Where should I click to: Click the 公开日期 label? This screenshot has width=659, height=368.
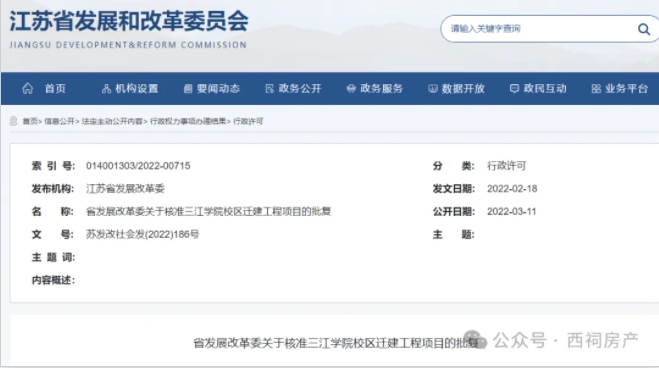tap(454, 211)
